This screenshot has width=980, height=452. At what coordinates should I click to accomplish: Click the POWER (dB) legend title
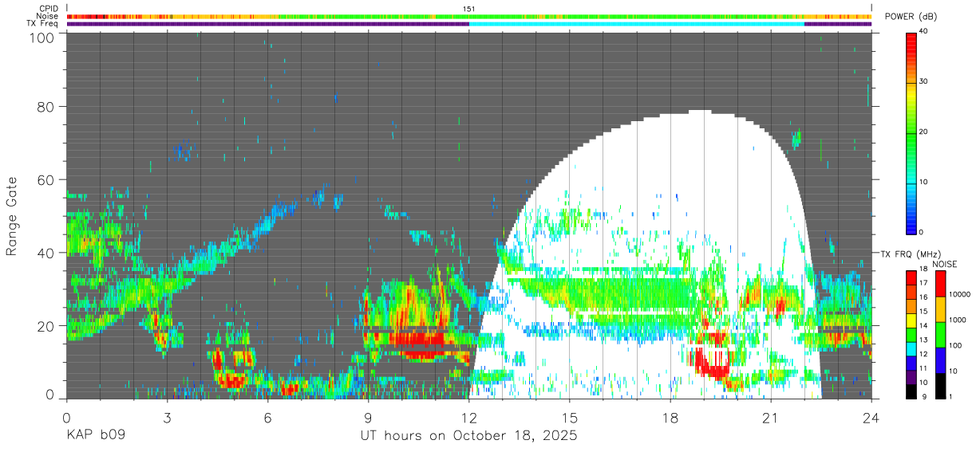pyautogui.click(x=911, y=17)
